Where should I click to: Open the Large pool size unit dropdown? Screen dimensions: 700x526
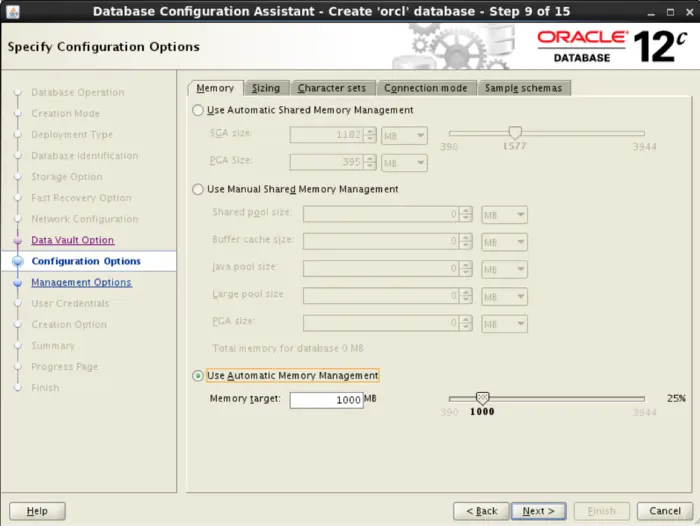coord(504,296)
